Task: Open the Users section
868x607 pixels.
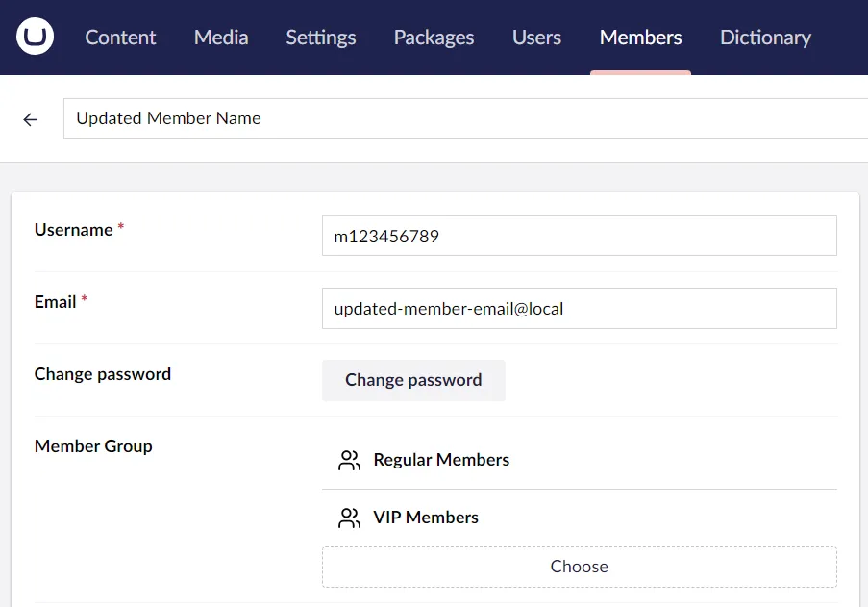Action: tap(536, 38)
